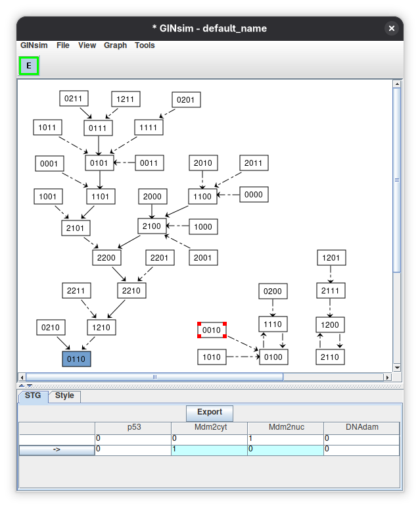Click the horizontal scrollbar thumb
Image resolution: width=420 pixels, height=508 pixels.
coord(154,377)
